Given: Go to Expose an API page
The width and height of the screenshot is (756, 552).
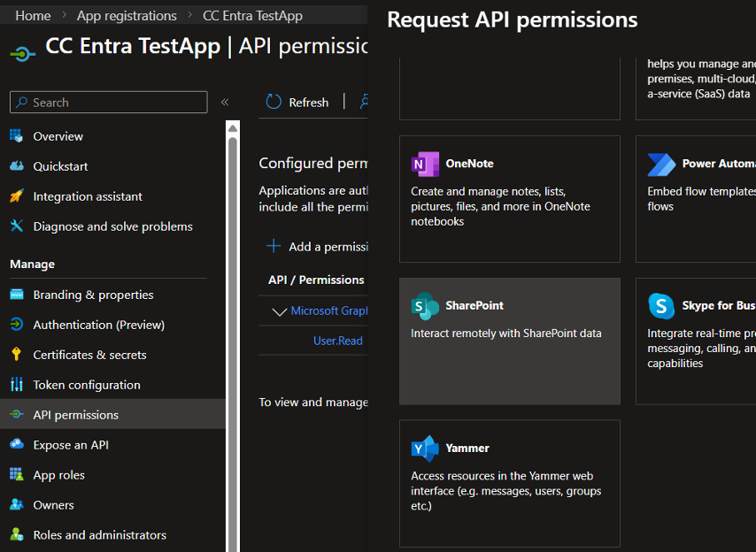Looking at the screenshot, I should (x=71, y=445).
